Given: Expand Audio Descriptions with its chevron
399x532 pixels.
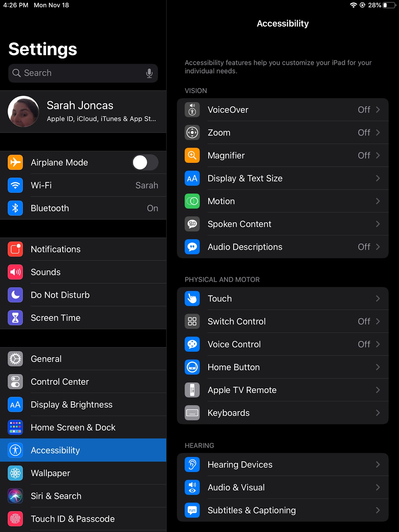Looking at the screenshot, I should [x=378, y=247].
